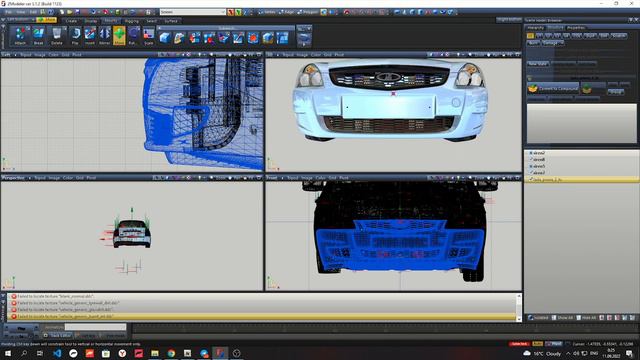Click the Show All button

click(563, 318)
